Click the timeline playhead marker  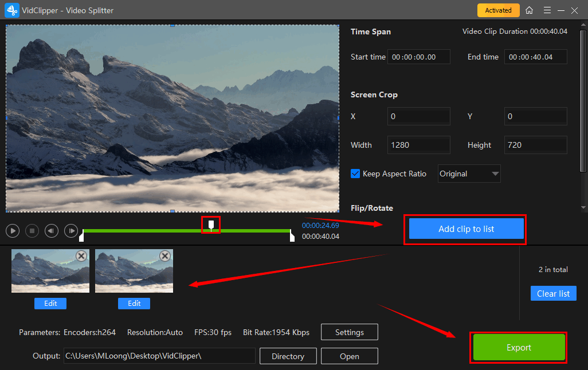click(x=211, y=225)
